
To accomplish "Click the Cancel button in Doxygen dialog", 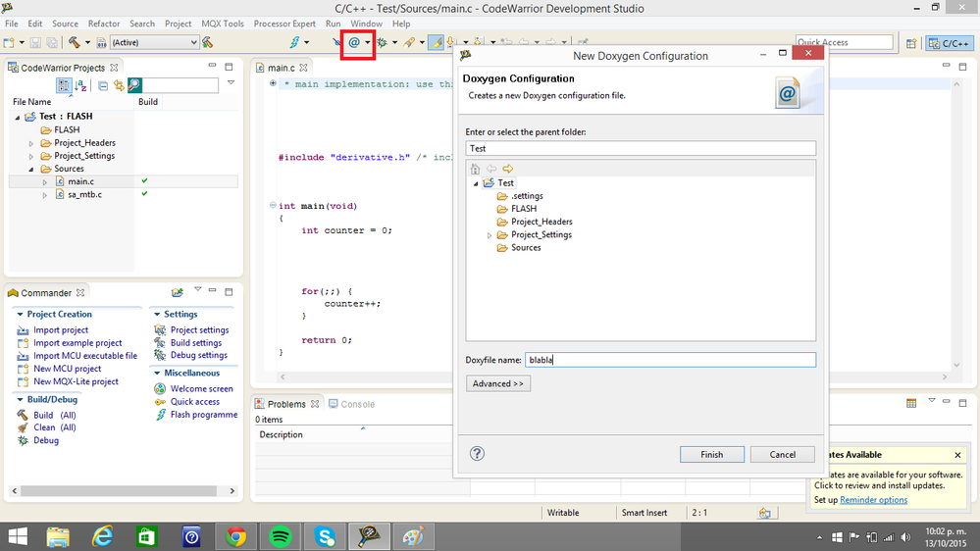I will (x=783, y=454).
